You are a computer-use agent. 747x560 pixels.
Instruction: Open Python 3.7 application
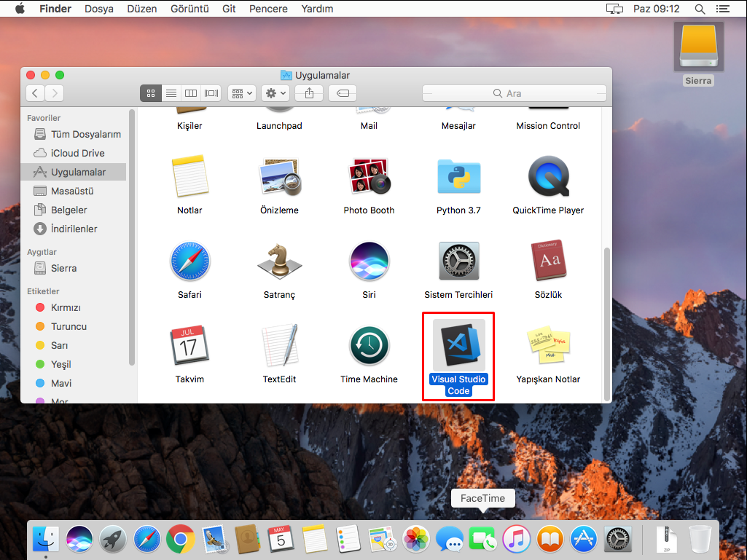(x=458, y=176)
